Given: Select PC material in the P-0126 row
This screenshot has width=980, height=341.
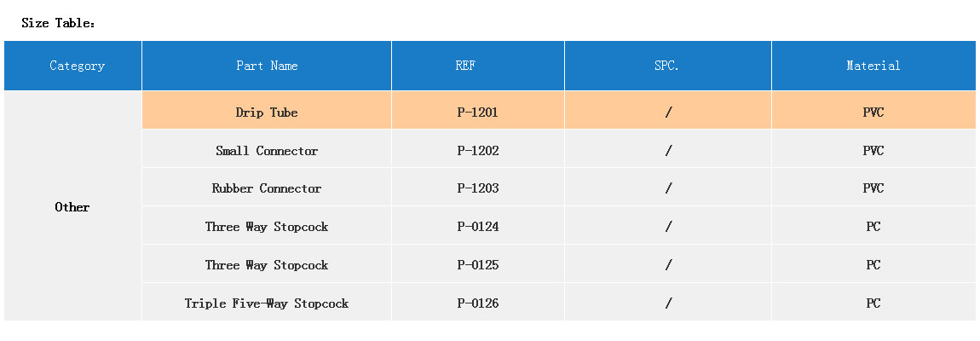Looking at the screenshot, I should pos(873,303).
